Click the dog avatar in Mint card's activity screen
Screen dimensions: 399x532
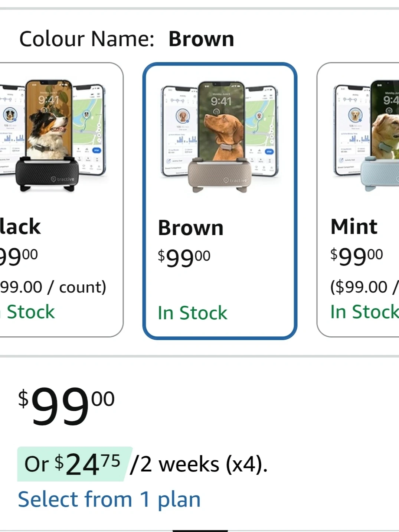point(355,115)
